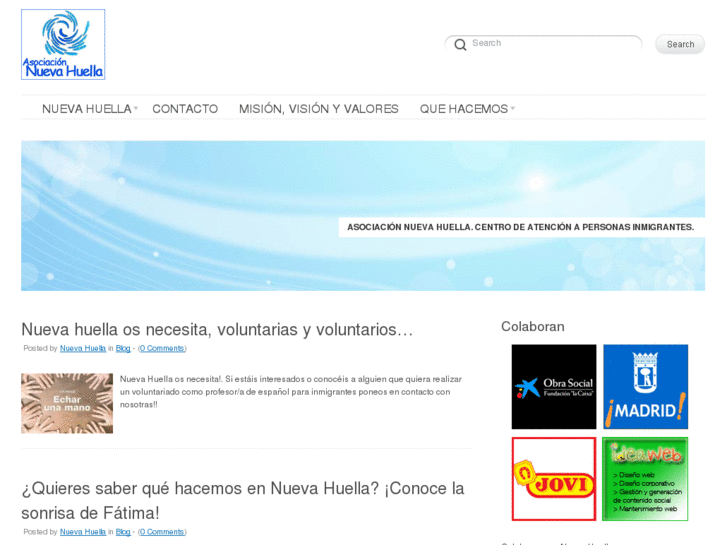Click the Asociación Nueva Huella logo
The height and width of the screenshot is (545, 727).
point(63,45)
